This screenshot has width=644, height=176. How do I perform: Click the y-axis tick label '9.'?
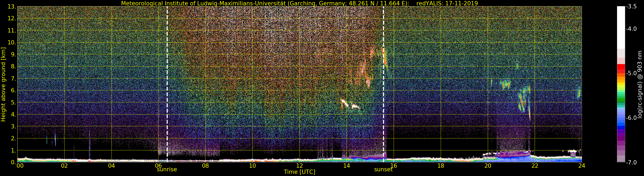[x=13, y=55]
